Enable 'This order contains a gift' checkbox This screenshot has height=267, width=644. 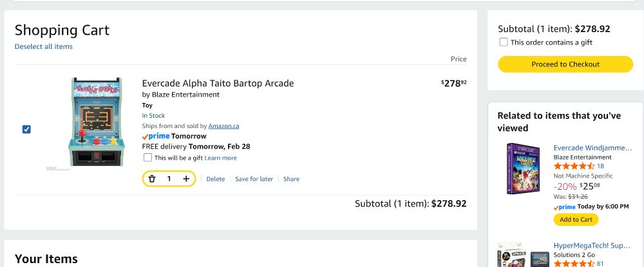coord(504,42)
